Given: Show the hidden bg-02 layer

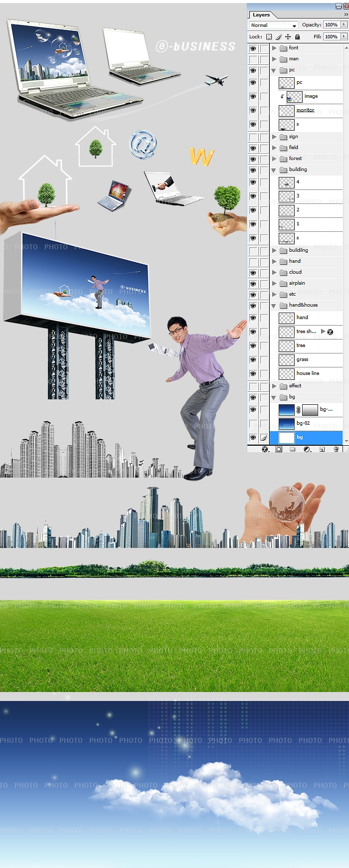Looking at the screenshot, I should (253, 423).
